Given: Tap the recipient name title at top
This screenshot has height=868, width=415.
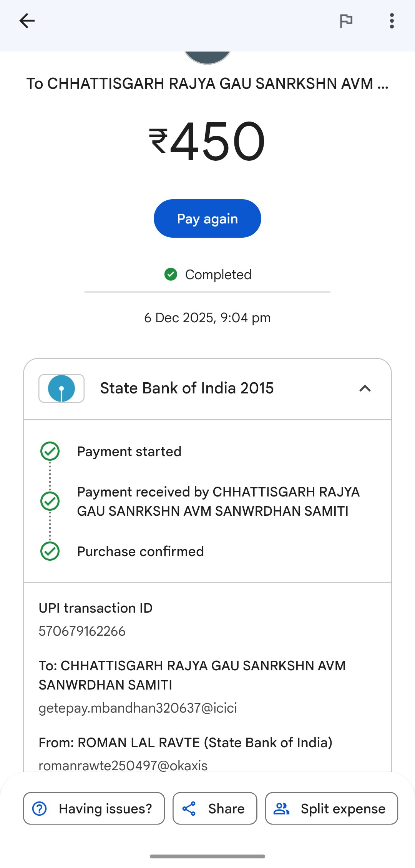Looking at the screenshot, I should tap(207, 83).
